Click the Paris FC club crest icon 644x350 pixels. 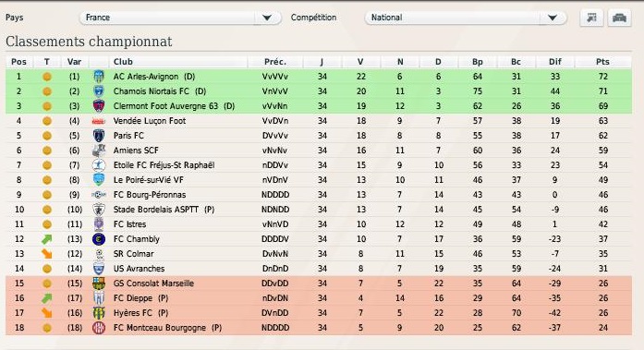(99, 136)
